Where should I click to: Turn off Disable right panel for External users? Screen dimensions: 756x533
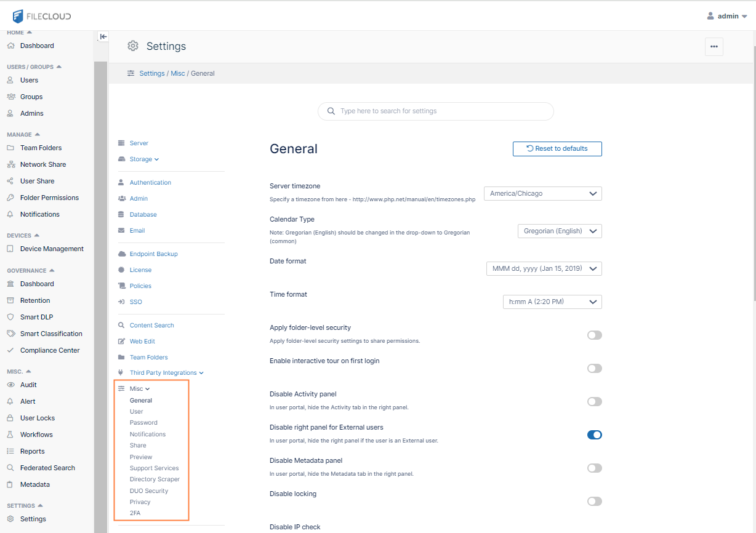click(x=594, y=435)
